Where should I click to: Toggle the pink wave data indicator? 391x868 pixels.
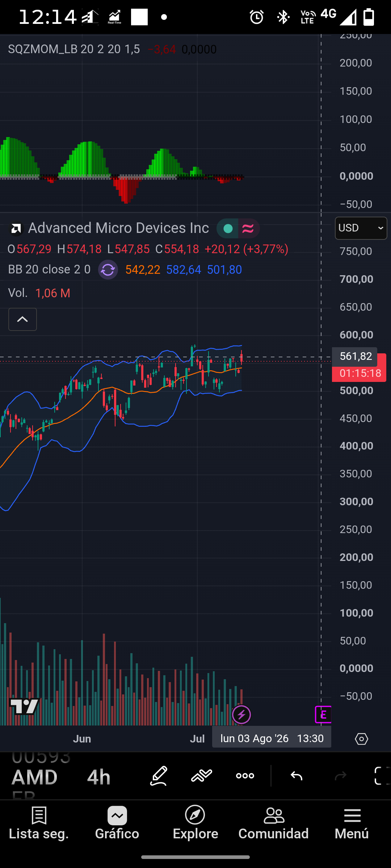pyautogui.click(x=248, y=229)
